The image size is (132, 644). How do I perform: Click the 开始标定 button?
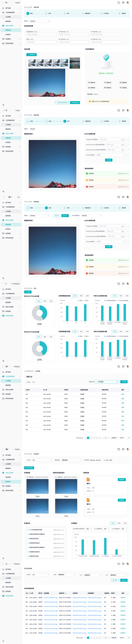(75, 103)
